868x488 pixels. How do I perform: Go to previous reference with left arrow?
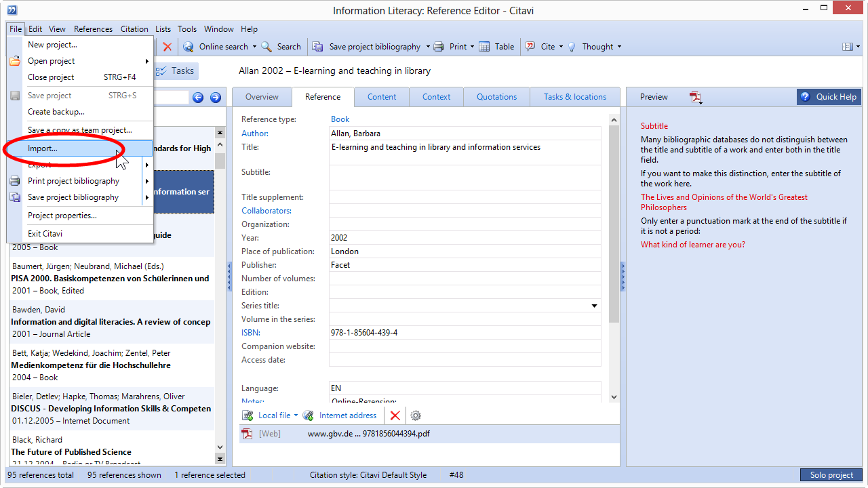point(198,98)
